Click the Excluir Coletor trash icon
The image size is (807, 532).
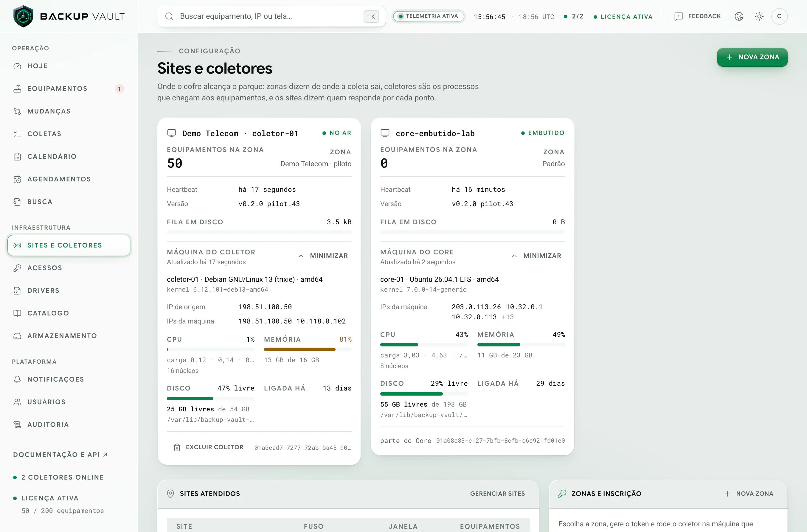click(177, 447)
